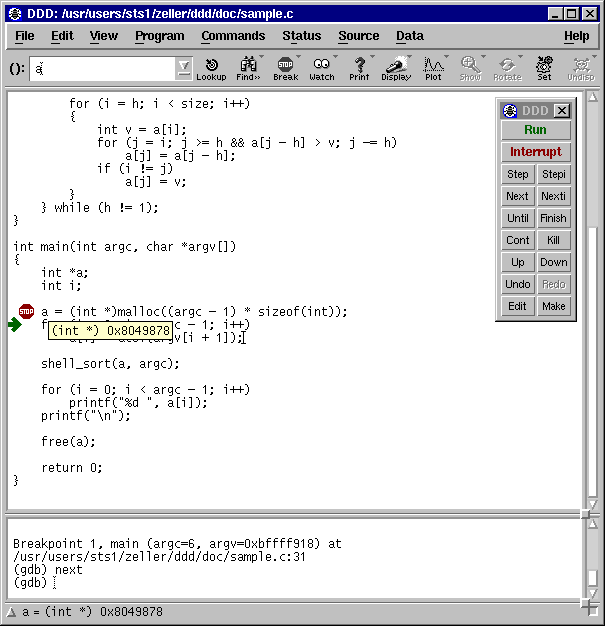Click the red Interrupt button
This screenshot has height=626, width=605.
(x=536, y=152)
